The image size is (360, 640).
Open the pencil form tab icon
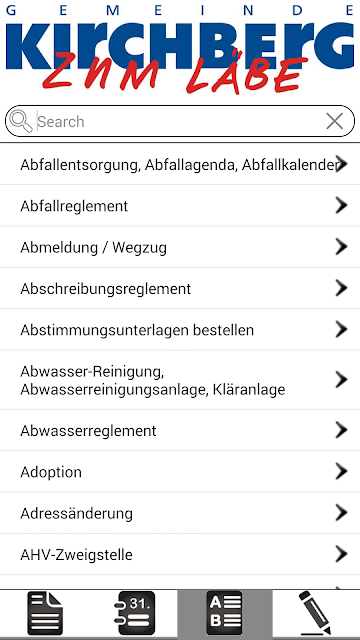point(315,613)
